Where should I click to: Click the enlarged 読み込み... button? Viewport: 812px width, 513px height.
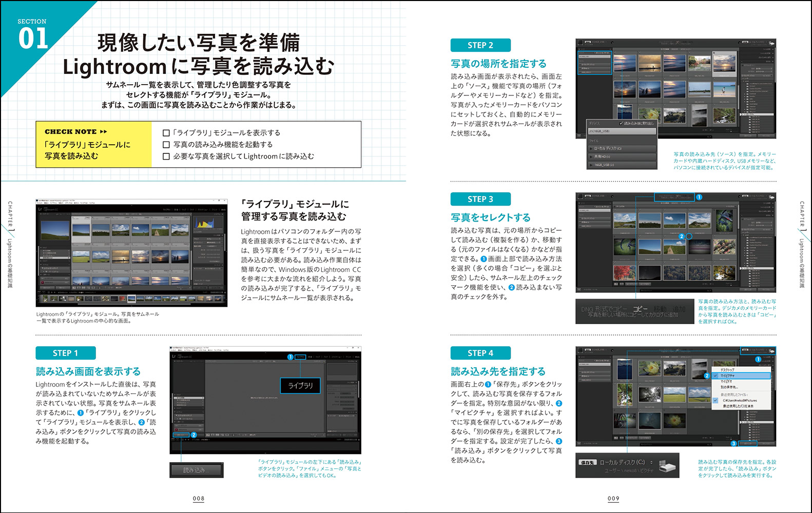coord(196,470)
